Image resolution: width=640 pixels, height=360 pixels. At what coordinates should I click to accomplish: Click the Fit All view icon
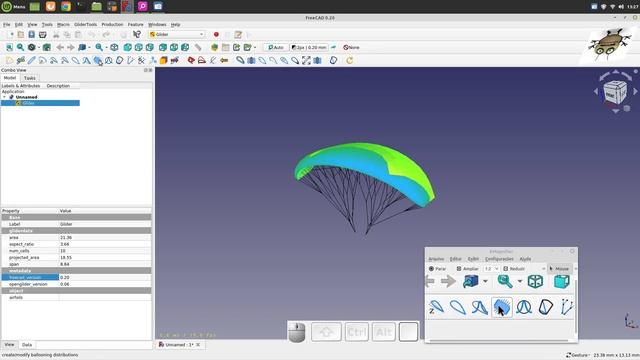point(9,47)
